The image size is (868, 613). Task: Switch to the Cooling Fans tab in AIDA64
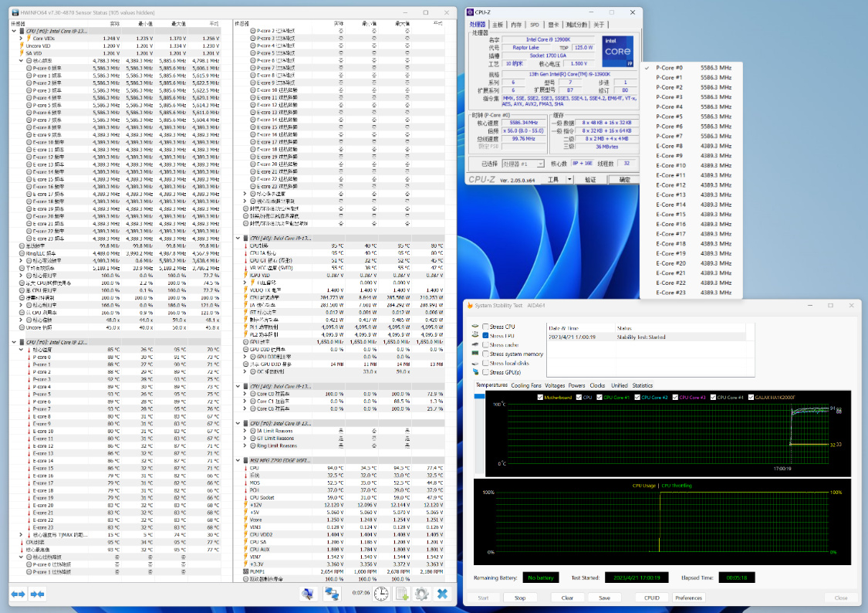point(526,385)
